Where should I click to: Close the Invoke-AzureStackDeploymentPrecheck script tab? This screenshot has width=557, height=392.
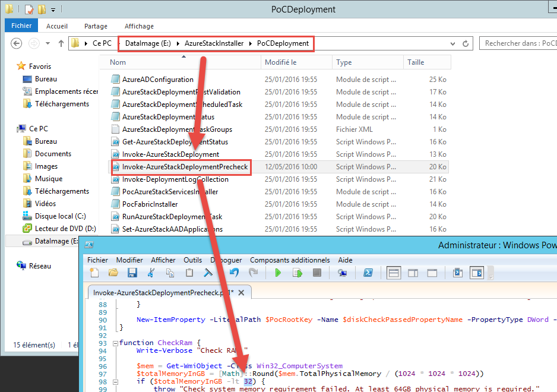[241, 292]
